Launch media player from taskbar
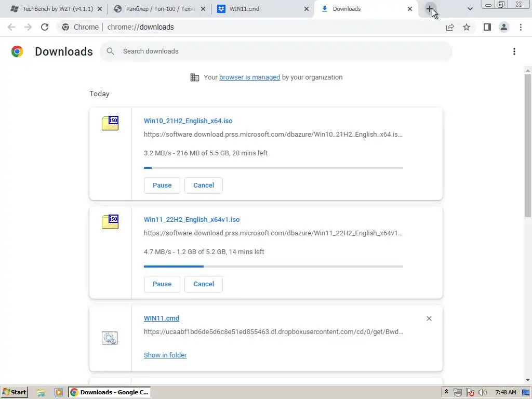This screenshot has height=399, width=532. tap(58, 393)
